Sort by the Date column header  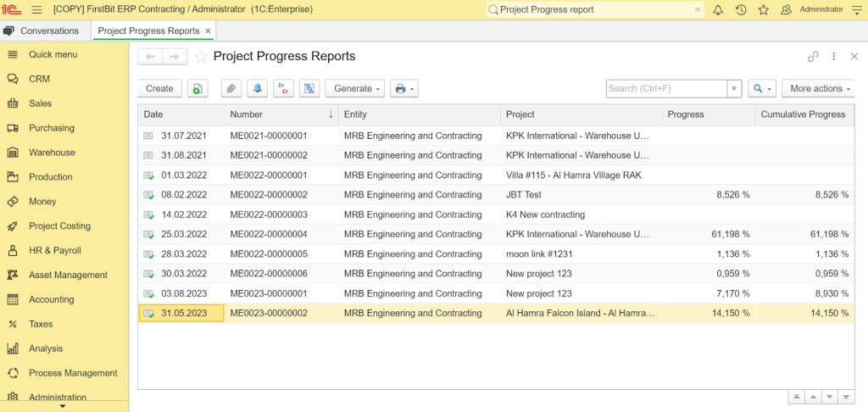[x=181, y=114]
